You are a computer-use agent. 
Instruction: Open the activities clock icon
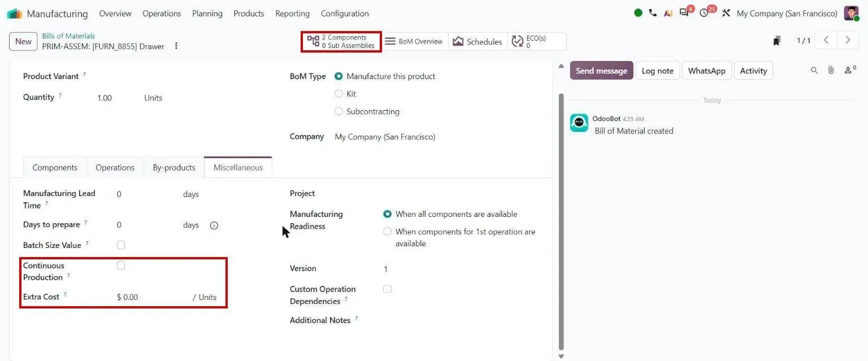704,13
